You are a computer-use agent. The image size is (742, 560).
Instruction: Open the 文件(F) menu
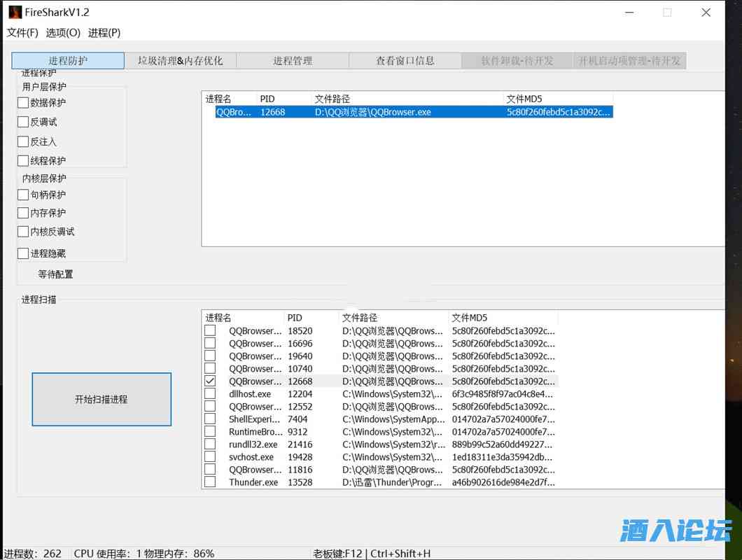point(22,33)
